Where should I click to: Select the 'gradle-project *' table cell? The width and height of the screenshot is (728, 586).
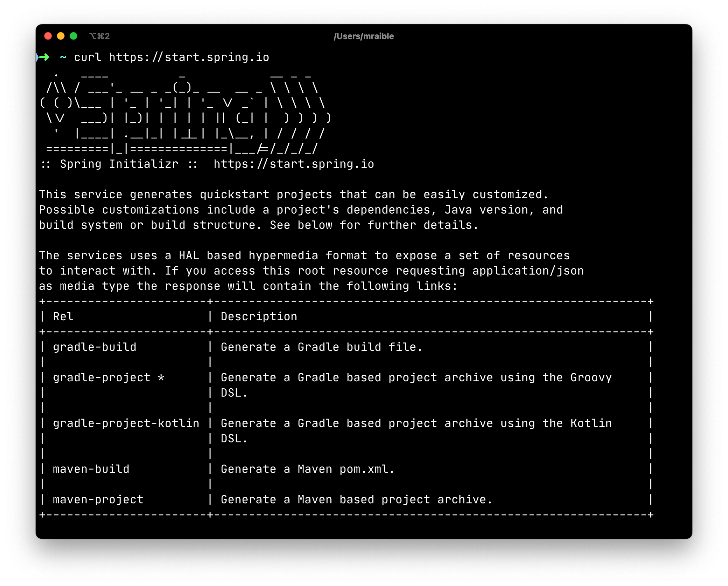[x=108, y=378]
